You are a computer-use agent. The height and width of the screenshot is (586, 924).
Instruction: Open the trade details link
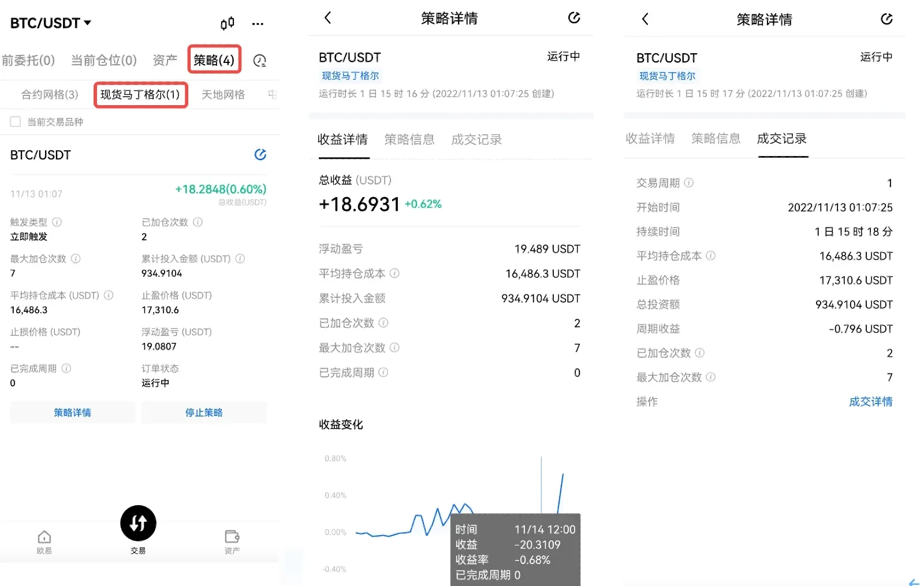pyautogui.click(x=870, y=402)
